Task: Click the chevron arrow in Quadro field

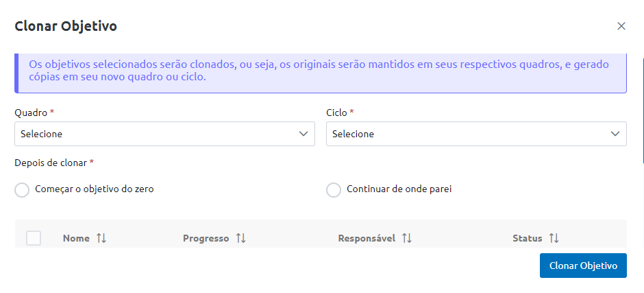Action: coord(304,134)
